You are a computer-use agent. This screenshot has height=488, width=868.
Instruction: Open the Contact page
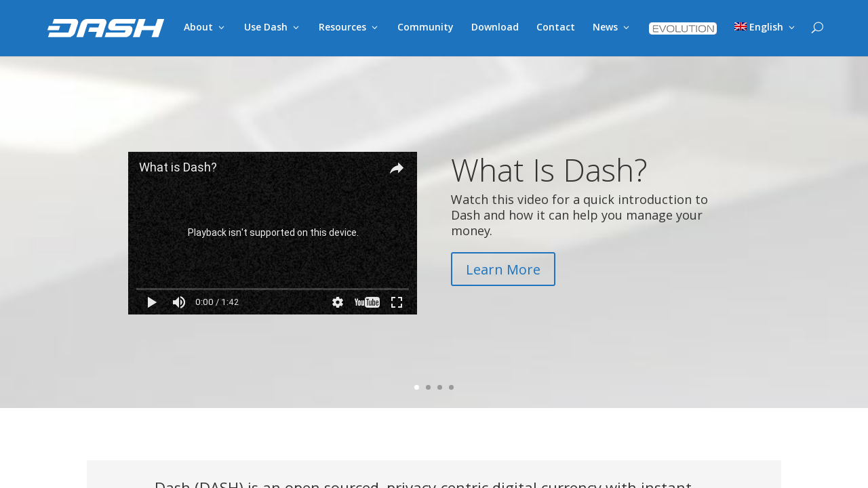(x=555, y=27)
